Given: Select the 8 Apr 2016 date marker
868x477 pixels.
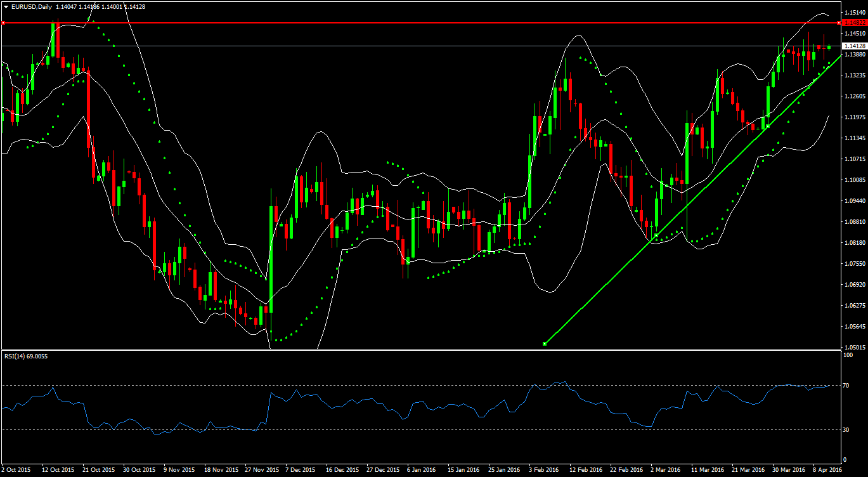Looking at the screenshot, I should pyautogui.click(x=826, y=470).
